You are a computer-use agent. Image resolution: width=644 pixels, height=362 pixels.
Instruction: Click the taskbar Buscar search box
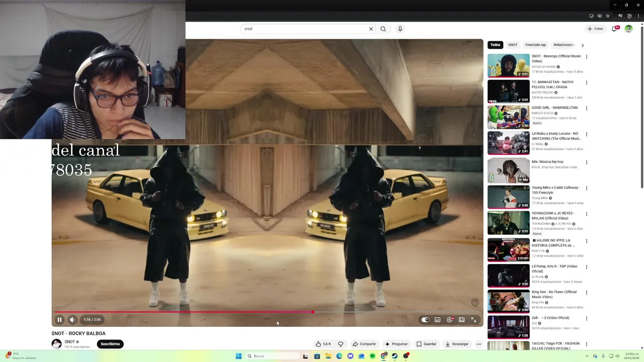pos(272,356)
